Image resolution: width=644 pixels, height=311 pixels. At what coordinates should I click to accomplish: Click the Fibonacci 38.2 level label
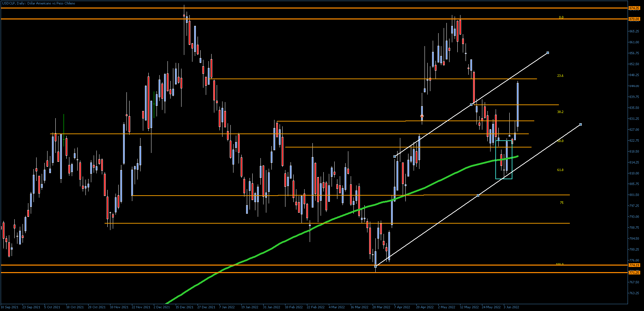(x=560, y=112)
